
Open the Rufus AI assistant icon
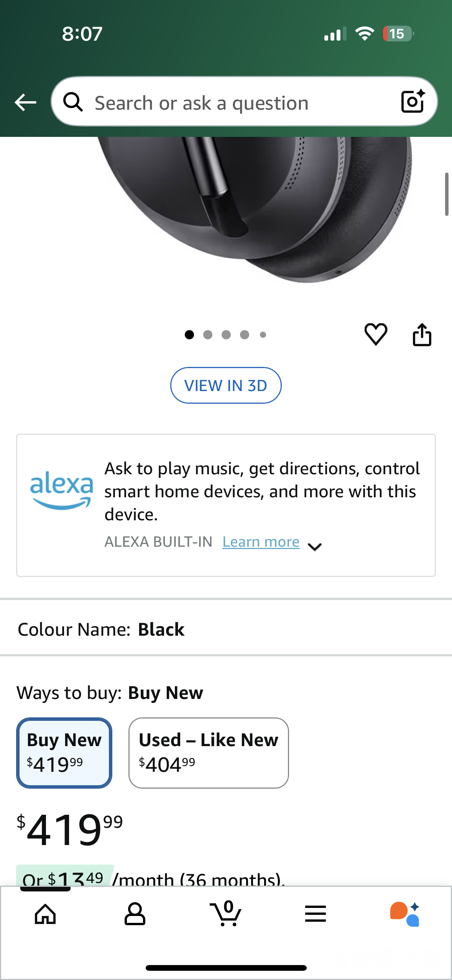tap(405, 914)
